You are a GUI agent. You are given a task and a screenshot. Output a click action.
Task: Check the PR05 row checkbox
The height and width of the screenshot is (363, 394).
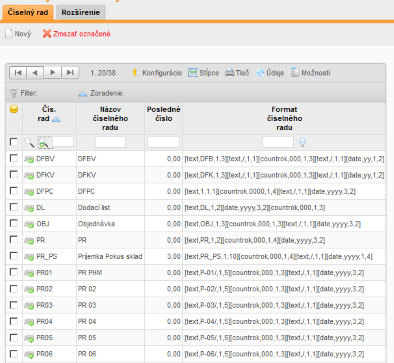14,337
